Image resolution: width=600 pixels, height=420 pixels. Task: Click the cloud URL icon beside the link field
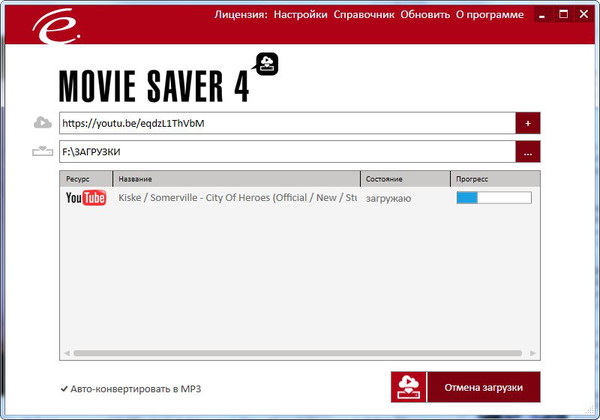(x=42, y=123)
